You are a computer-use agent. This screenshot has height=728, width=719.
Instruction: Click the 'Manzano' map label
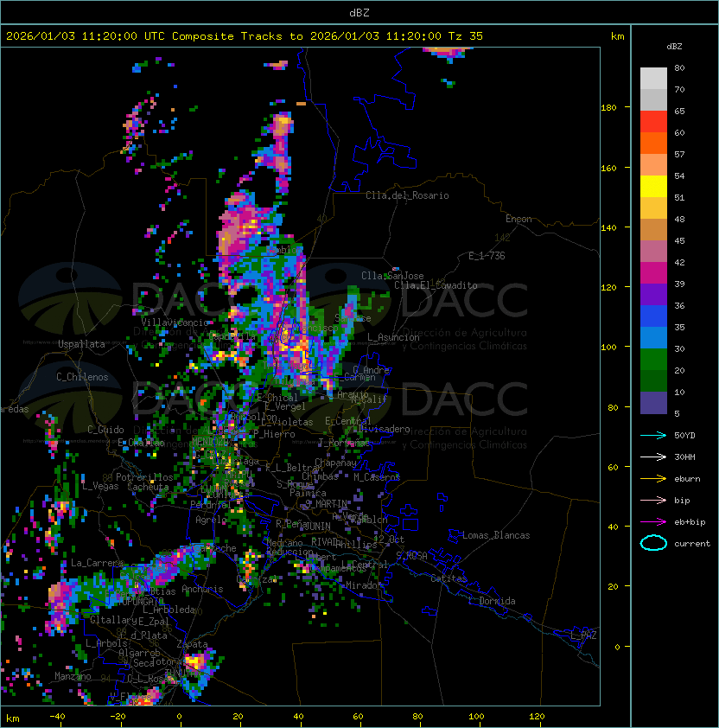pos(73,676)
